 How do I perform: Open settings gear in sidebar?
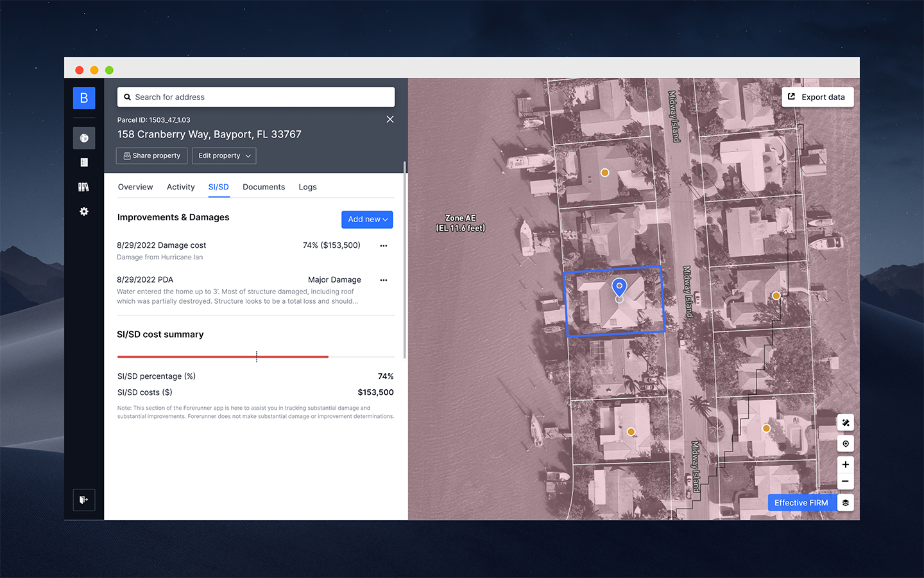tap(84, 211)
